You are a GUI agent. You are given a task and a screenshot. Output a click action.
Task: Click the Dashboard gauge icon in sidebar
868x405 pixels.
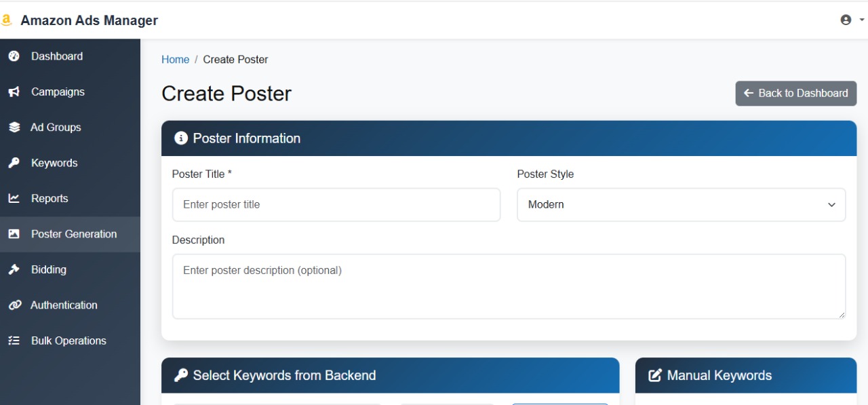[x=14, y=56]
